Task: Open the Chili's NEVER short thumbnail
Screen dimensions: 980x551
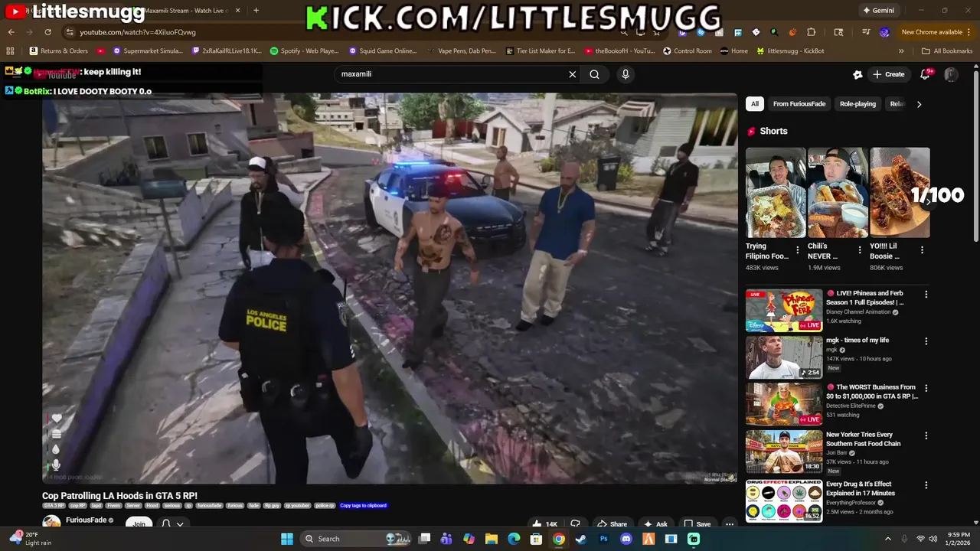Action: pos(838,193)
